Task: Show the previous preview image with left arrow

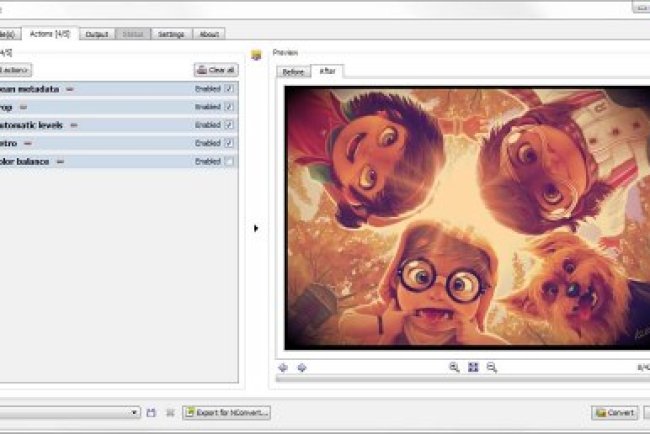Action: pos(283,367)
